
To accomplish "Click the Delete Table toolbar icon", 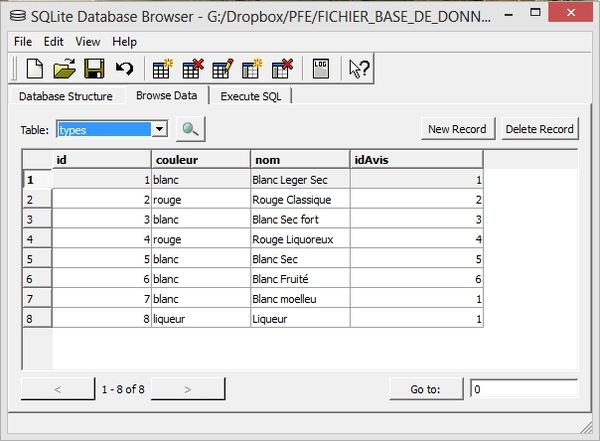I will pos(192,68).
